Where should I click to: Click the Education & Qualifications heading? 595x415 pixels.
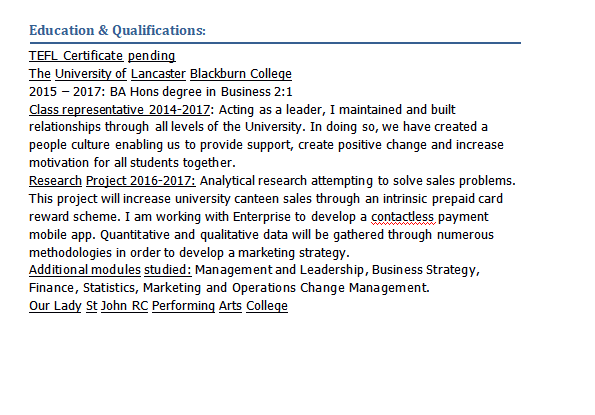click(117, 31)
